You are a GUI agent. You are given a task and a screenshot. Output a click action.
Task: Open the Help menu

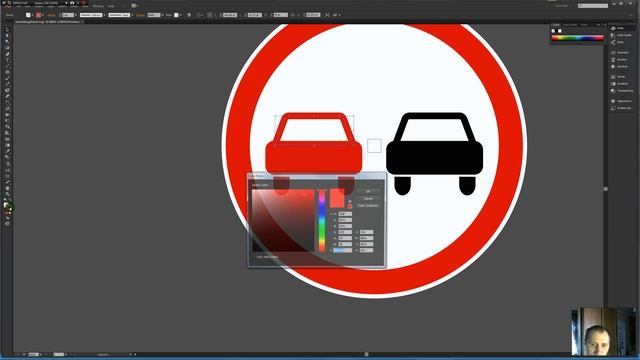pyautogui.click(x=111, y=6)
